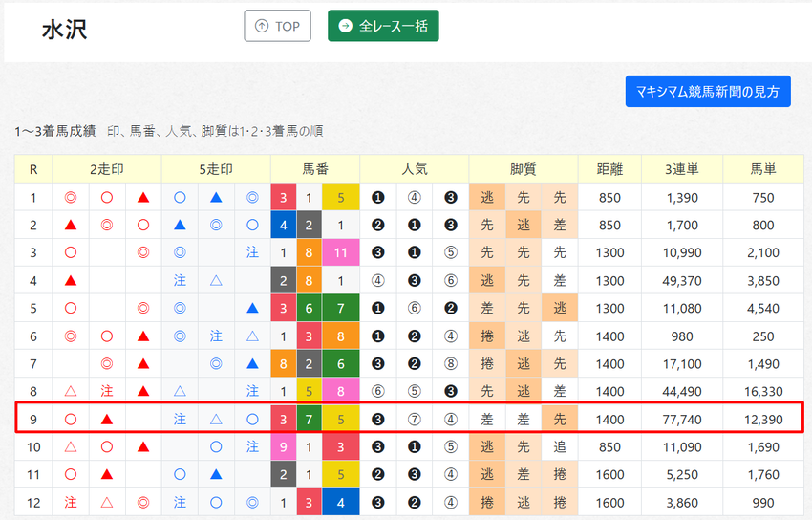Screen dimensions: 812x520
Task: Click the 逃 running style in race 1
Action: click(x=487, y=197)
